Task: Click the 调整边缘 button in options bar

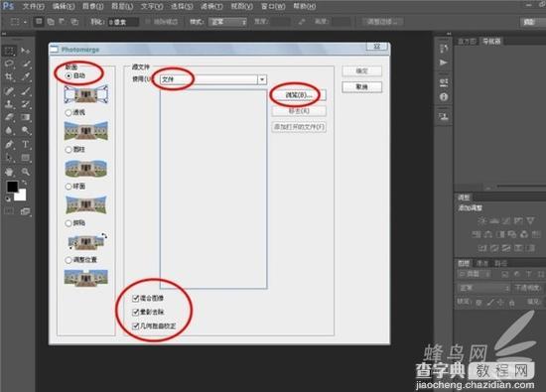Action: 382,22
